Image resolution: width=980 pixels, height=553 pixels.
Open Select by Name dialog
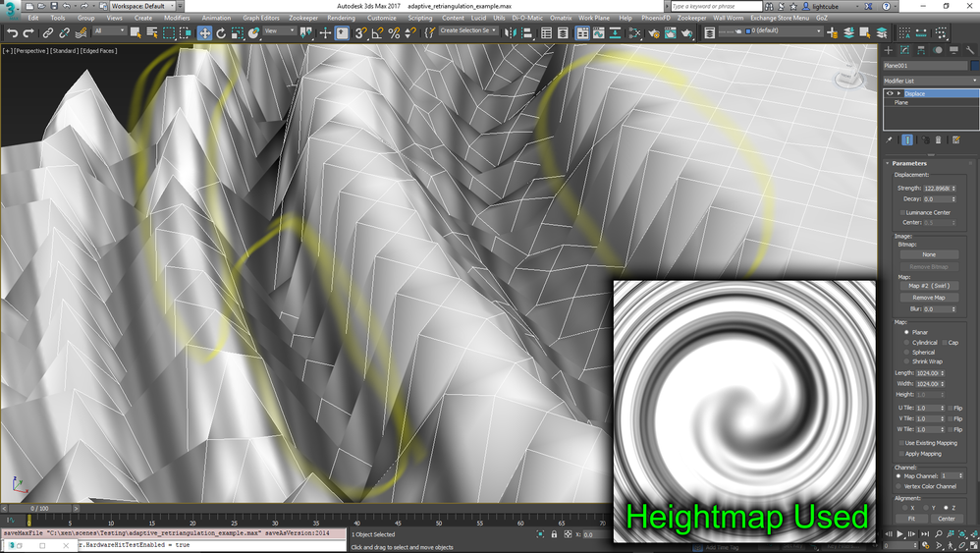(x=152, y=33)
